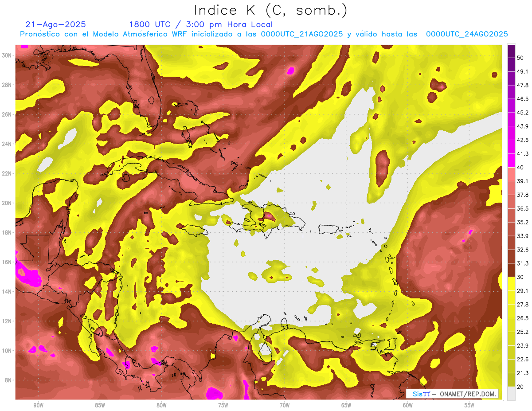The height and width of the screenshot is (411, 532).
Task: Click the title "Indice K (C, somb.)"
Action: [x=270, y=10]
